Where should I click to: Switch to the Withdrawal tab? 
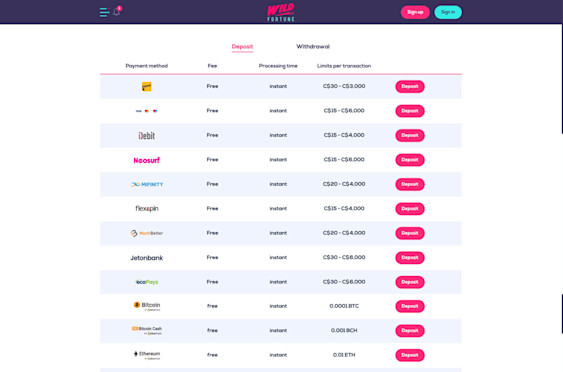pos(313,46)
